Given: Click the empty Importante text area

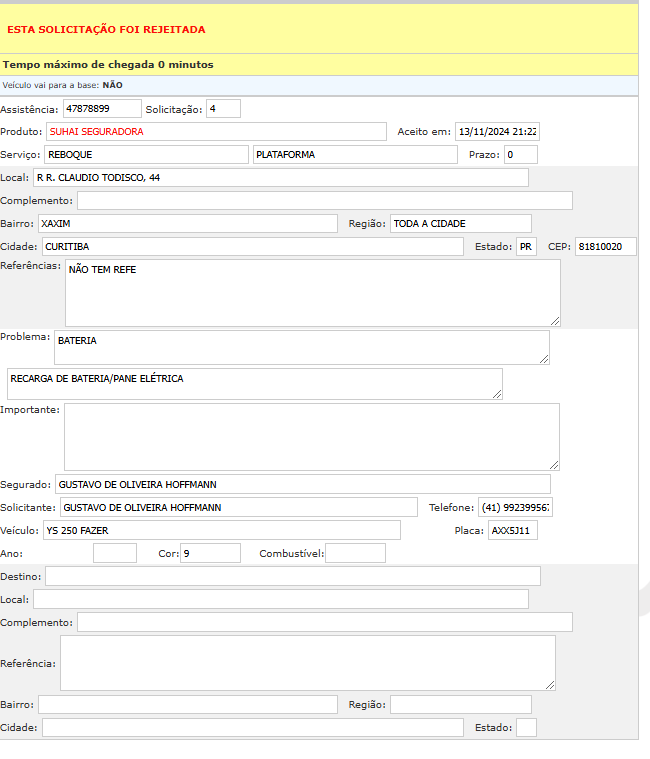Looking at the screenshot, I should [x=311, y=436].
